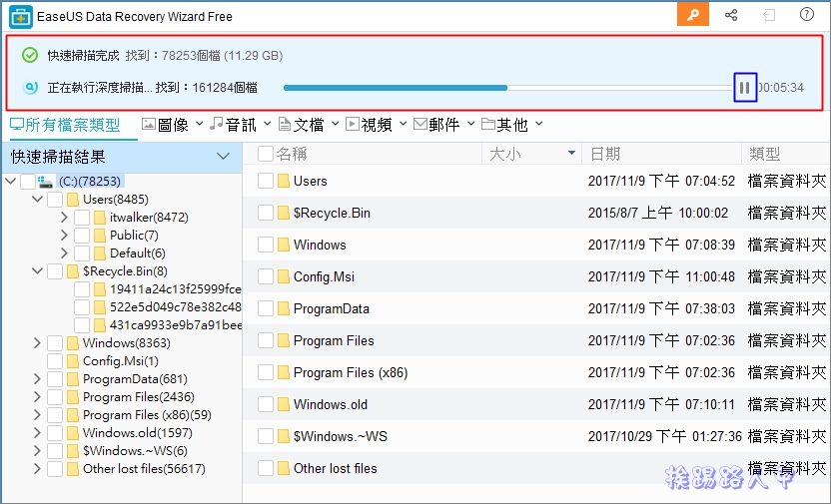Open the share icon in title bar
This screenshot has height=504, width=831.
(731, 15)
